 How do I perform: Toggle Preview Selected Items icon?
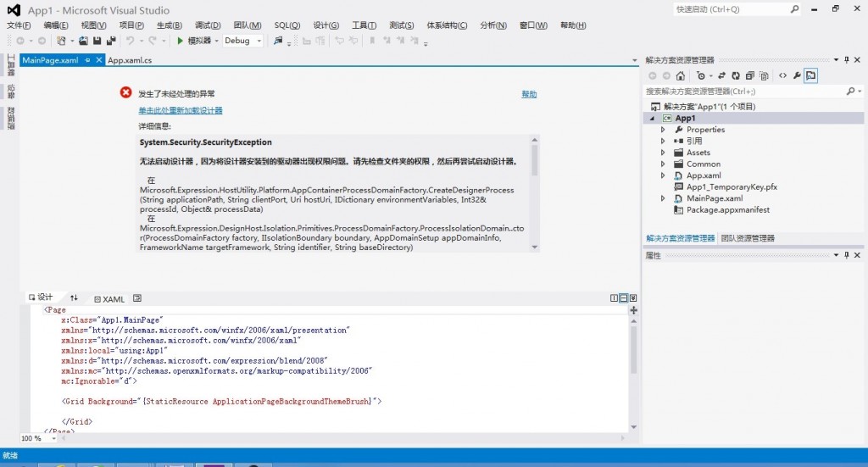[x=811, y=75]
